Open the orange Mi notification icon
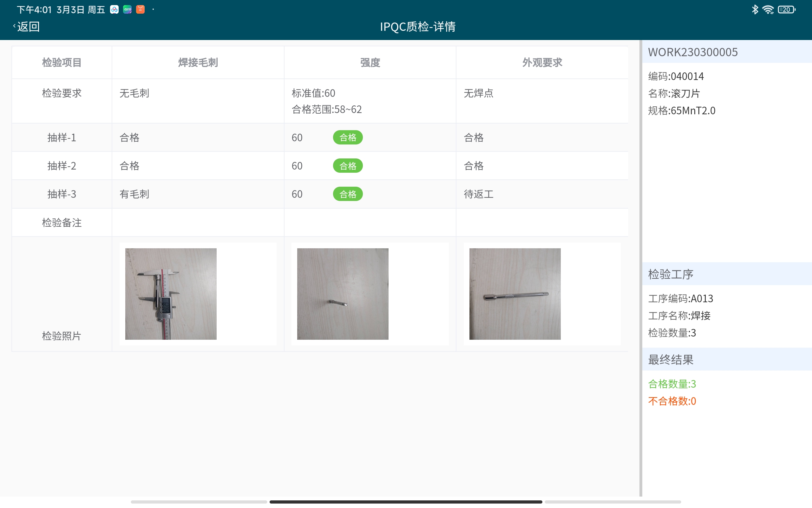812x508 pixels. [x=140, y=10]
